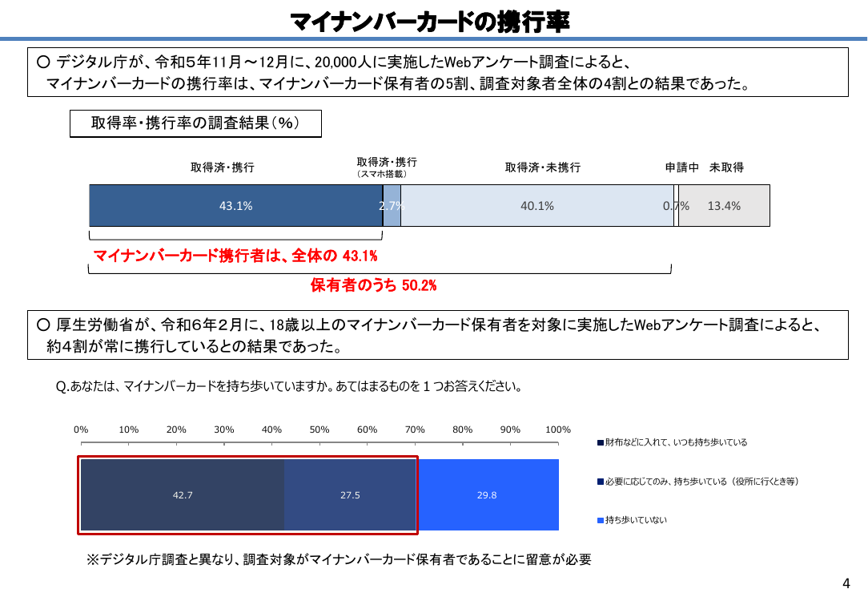Select the footnote starting with ※デジタル庁調査と異なり
The width and height of the screenshot is (868, 601).
coord(339,559)
